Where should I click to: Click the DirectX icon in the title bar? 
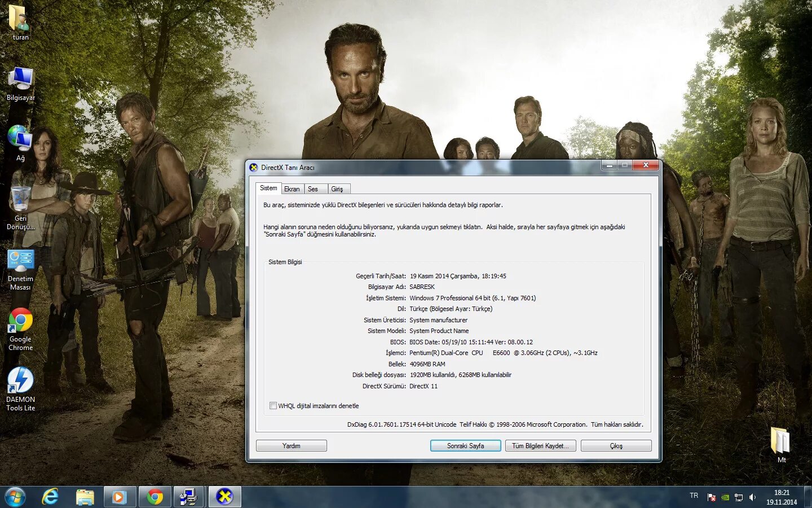254,167
